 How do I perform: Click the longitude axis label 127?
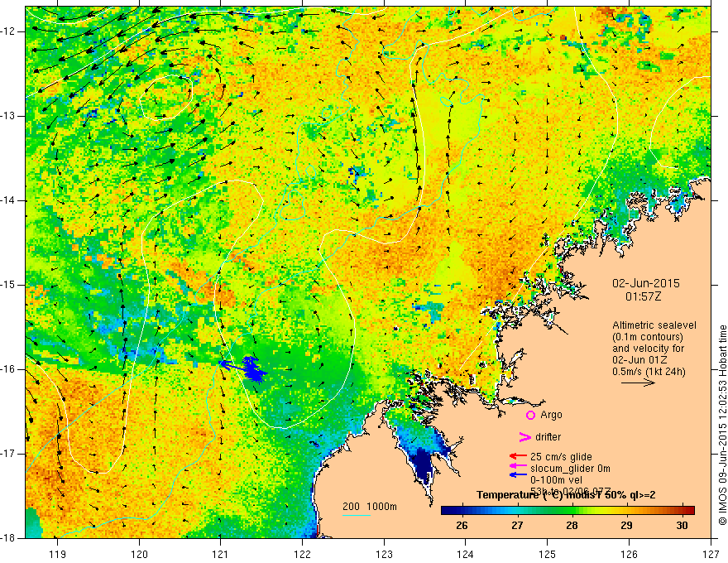pos(711,555)
